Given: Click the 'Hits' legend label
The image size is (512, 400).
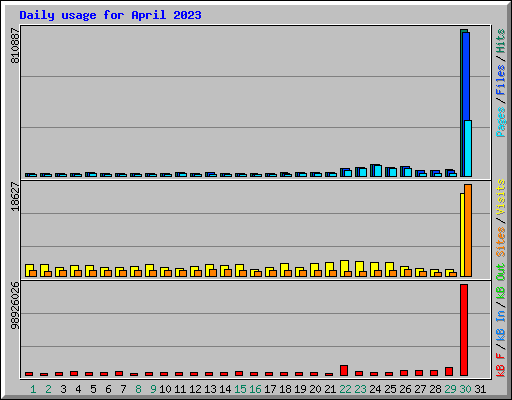Looking at the screenshot, I should pos(501,41).
